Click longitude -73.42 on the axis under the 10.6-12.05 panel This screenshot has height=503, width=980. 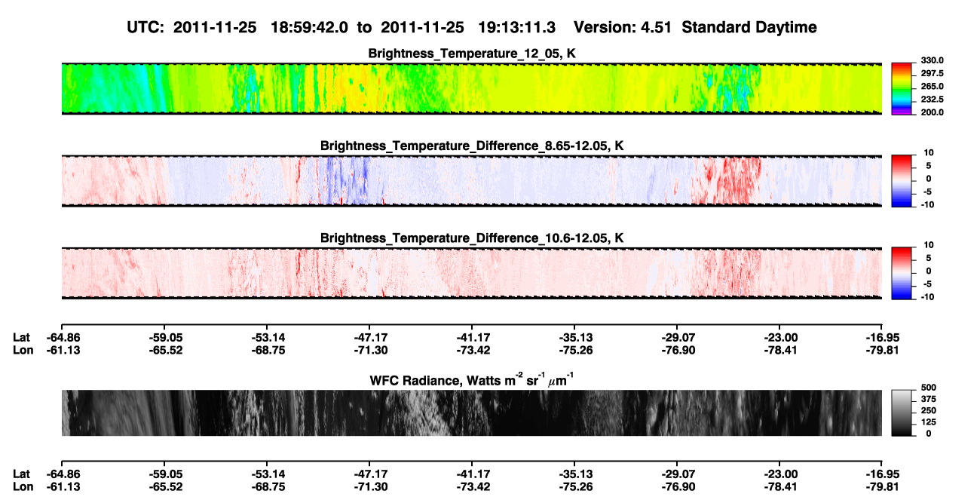(x=472, y=351)
